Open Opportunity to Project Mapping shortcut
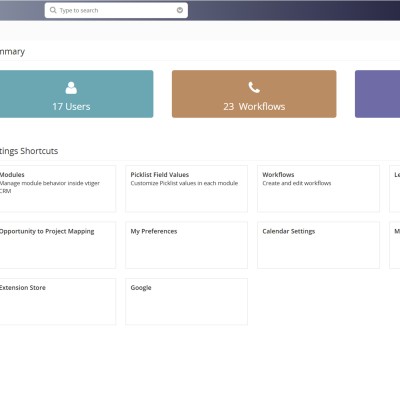The image size is (400, 400). 58,245
